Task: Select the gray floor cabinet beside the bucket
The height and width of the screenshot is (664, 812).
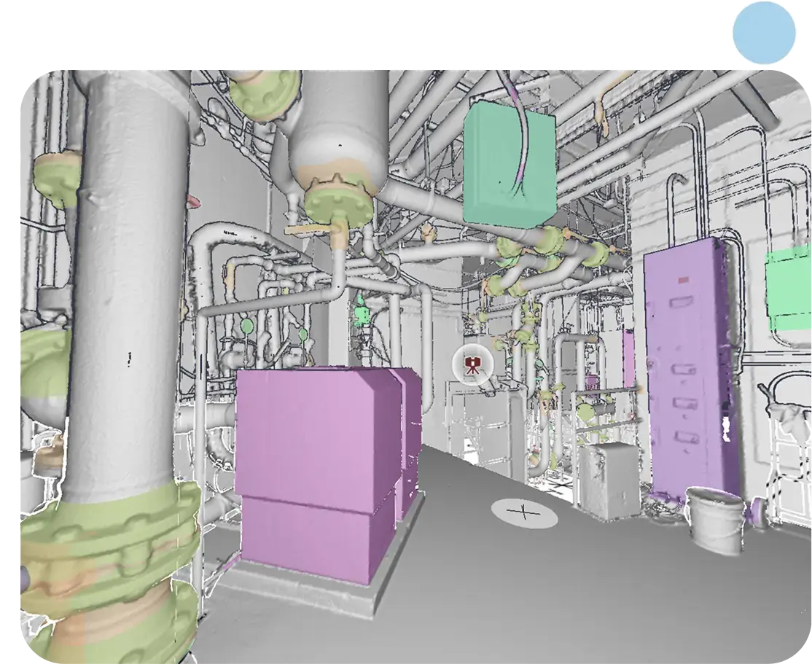Action: (x=609, y=481)
